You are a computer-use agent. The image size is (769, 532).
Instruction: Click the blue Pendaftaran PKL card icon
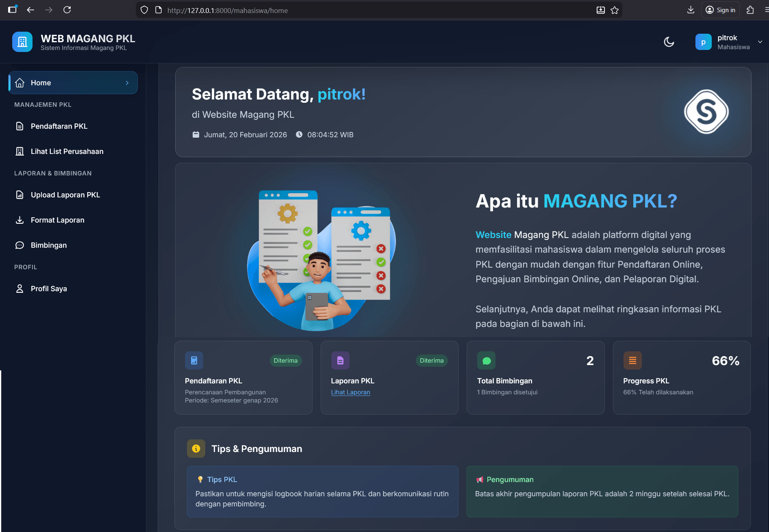[194, 361]
